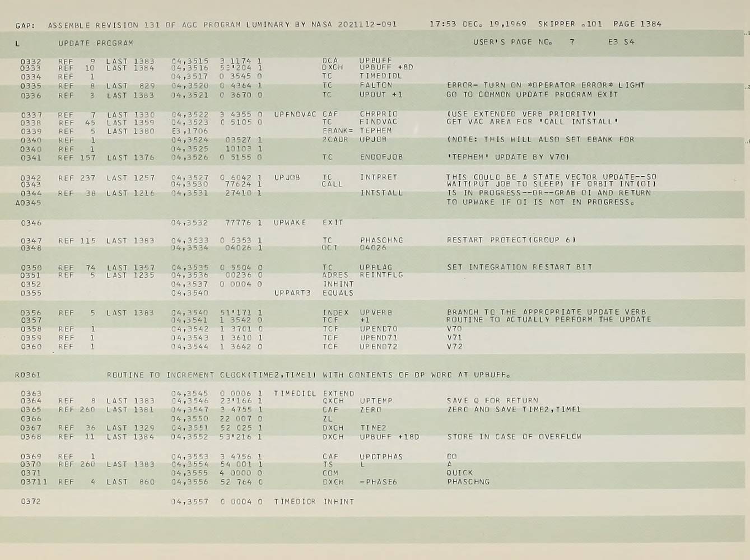Click the address '04,3557'

click(x=190, y=502)
